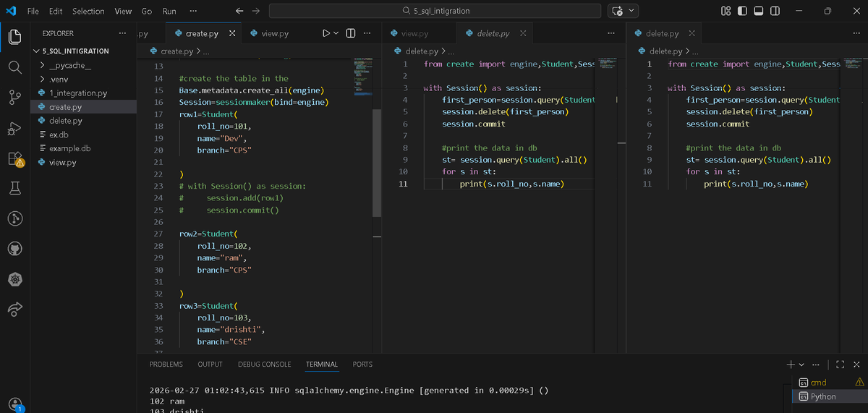This screenshot has width=868, height=413.
Task: Open the Run and Debug view
Action: [16, 128]
